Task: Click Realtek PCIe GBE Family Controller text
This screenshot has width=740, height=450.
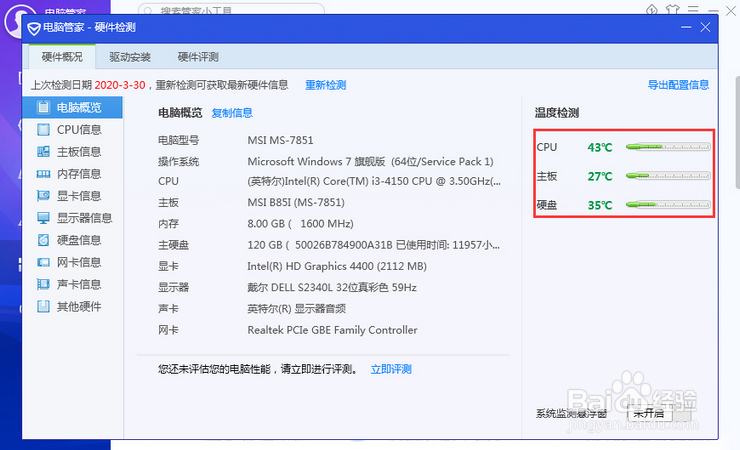Action: click(332, 330)
